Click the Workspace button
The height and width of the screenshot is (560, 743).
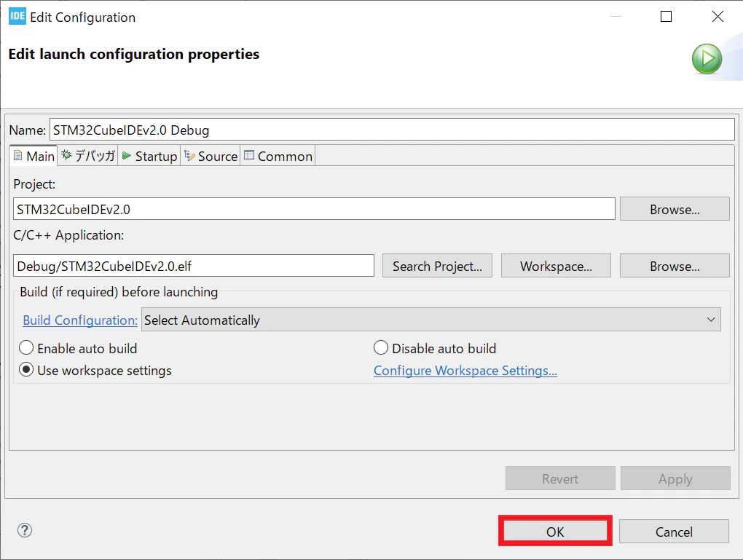(556, 266)
